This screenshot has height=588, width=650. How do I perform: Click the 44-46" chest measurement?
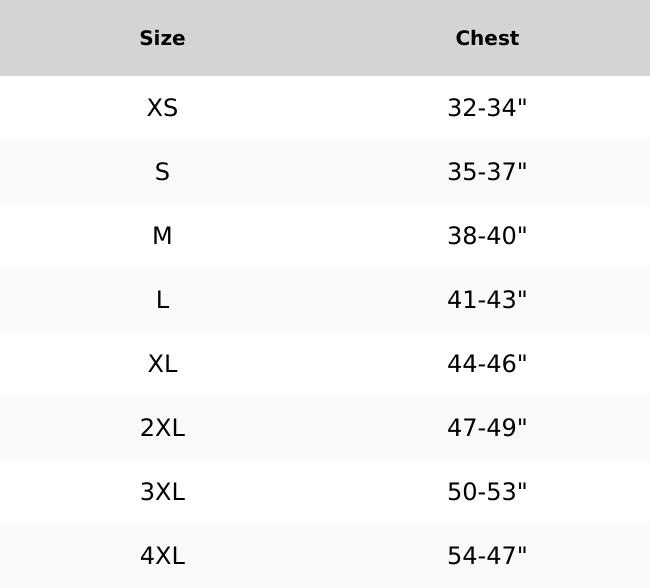click(487, 364)
